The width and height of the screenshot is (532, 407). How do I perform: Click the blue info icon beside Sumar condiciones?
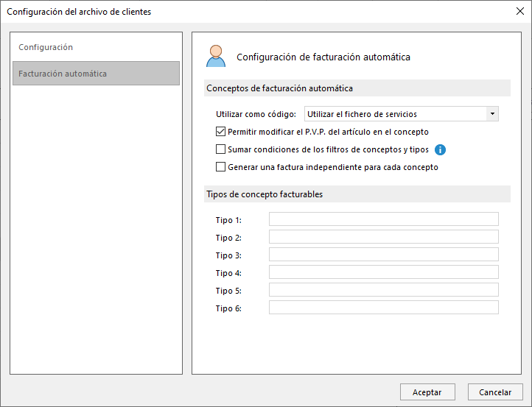tap(440, 149)
